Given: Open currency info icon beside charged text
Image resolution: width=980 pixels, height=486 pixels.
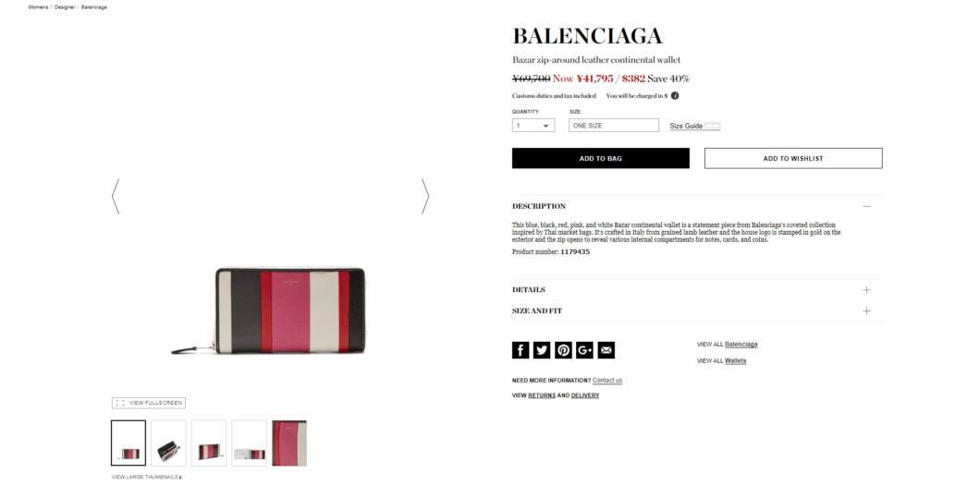Looking at the screenshot, I should point(675,95).
